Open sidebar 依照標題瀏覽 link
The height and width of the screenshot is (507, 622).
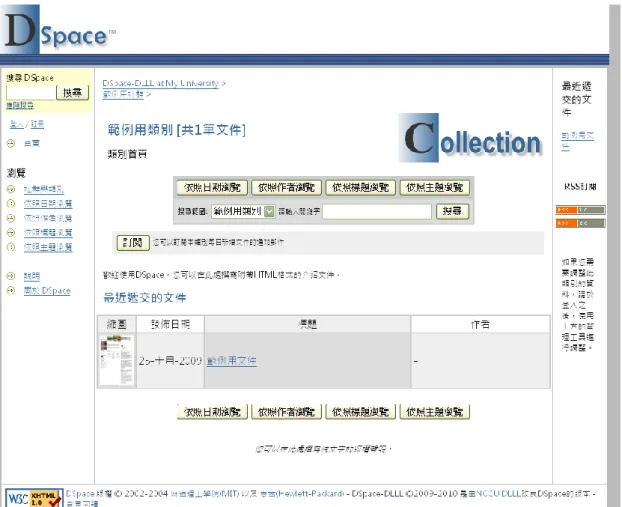pyautogui.click(x=48, y=232)
